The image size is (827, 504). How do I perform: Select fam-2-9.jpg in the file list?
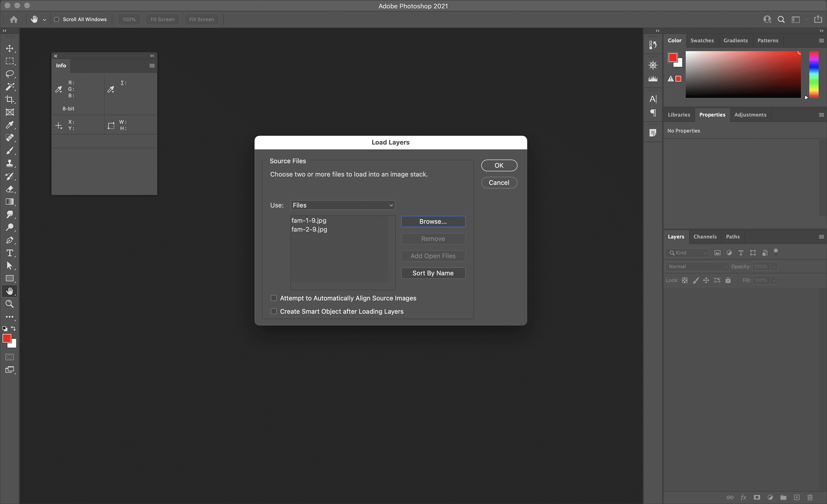click(x=309, y=229)
